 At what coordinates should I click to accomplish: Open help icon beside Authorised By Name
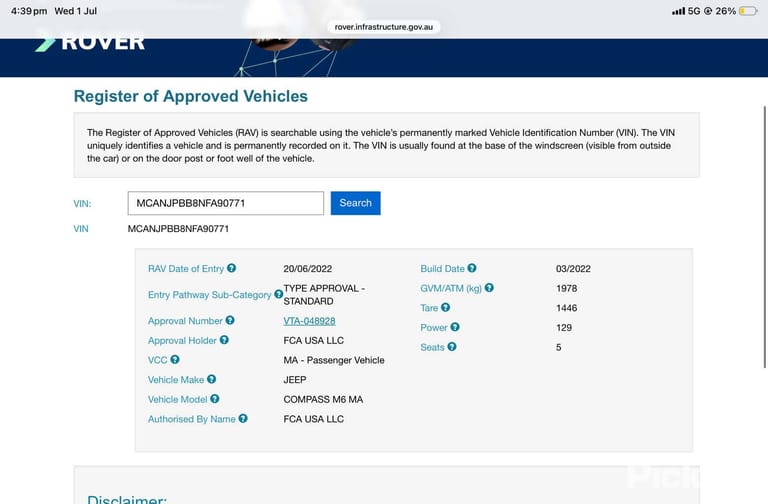243,418
